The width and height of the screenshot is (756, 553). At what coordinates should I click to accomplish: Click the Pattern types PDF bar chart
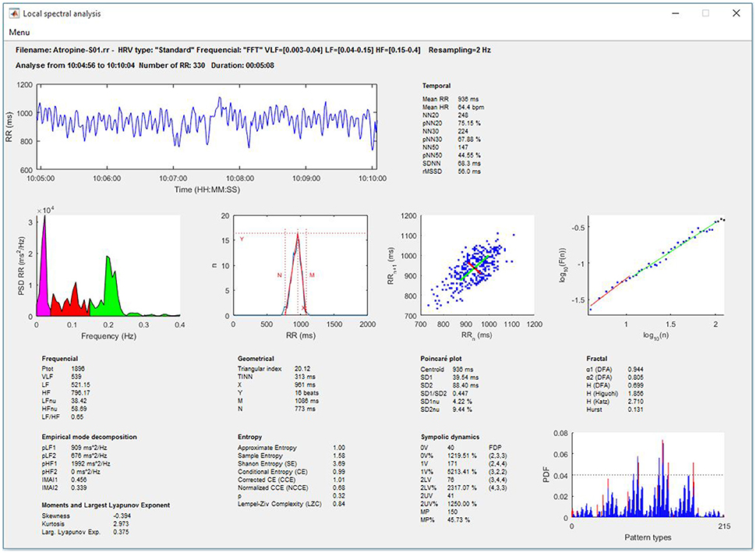648,475
